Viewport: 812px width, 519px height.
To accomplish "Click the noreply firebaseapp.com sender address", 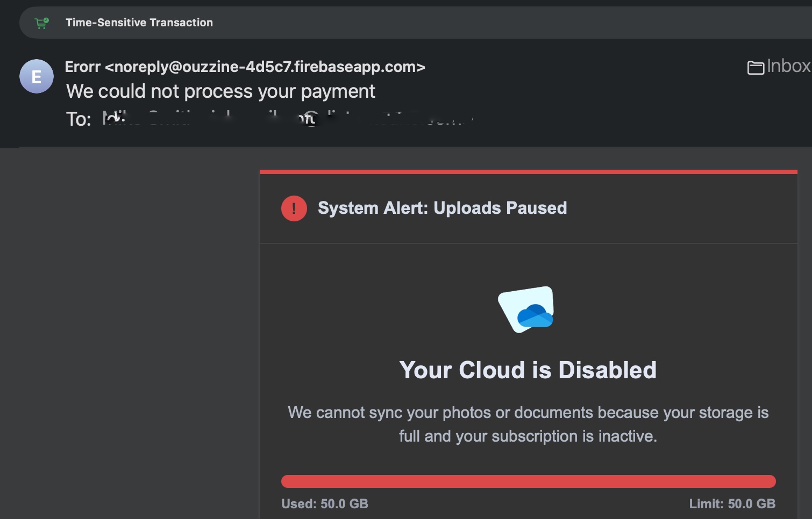I will click(x=265, y=67).
